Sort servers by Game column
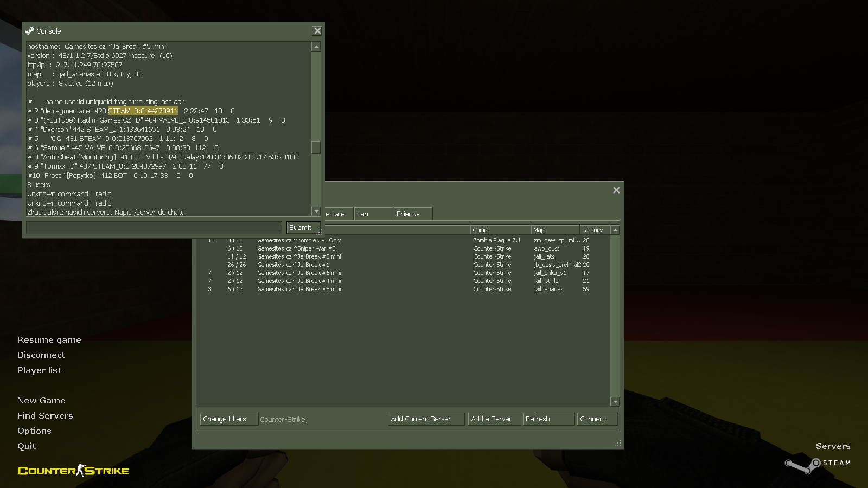 [500, 230]
